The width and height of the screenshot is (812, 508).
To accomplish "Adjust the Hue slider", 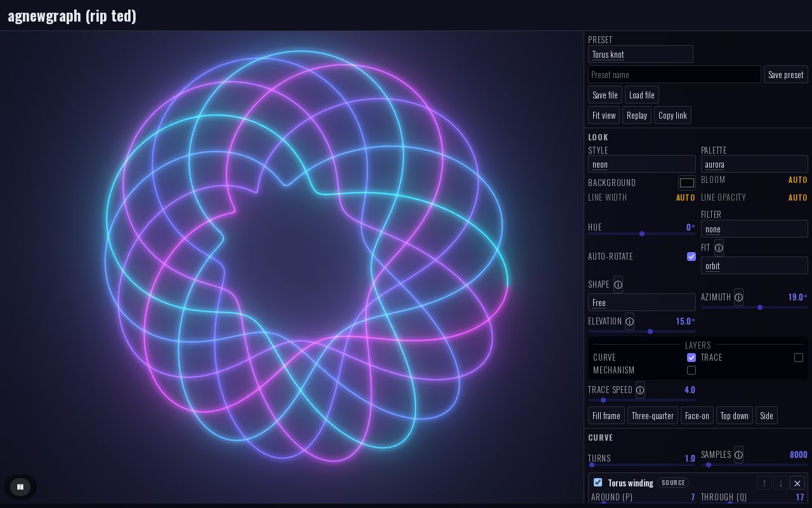I will [x=642, y=234].
